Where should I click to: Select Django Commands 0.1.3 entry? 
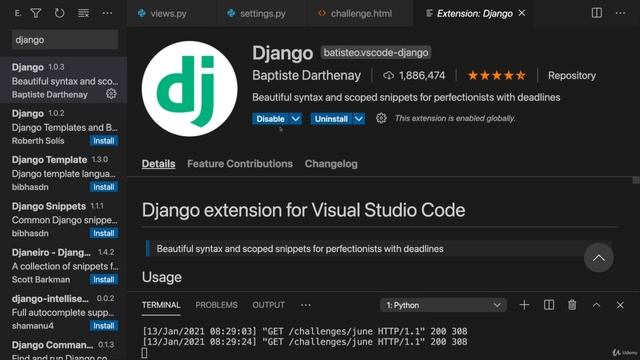[x=63, y=348]
